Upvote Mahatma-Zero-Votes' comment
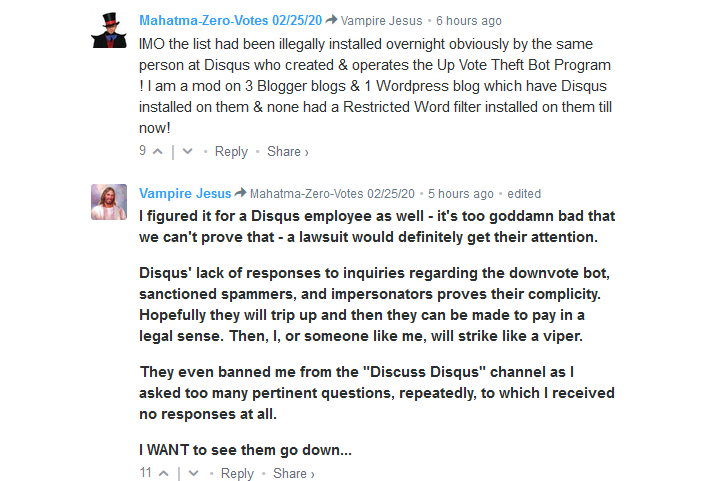 pyautogui.click(x=158, y=151)
